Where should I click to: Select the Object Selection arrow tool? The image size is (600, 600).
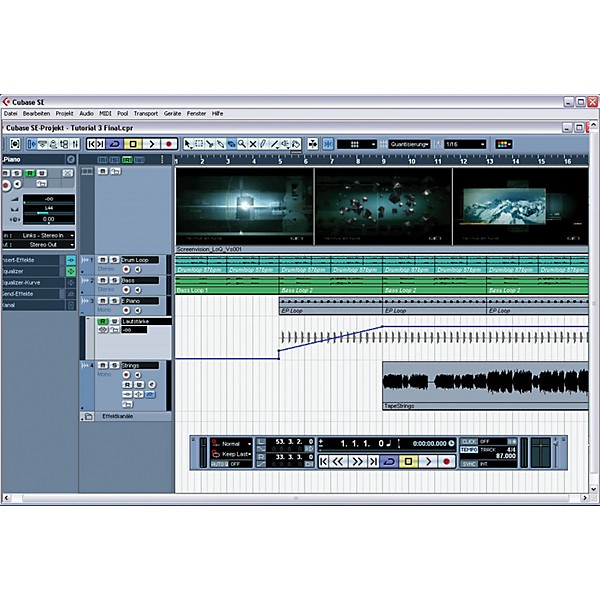(188, 144)
